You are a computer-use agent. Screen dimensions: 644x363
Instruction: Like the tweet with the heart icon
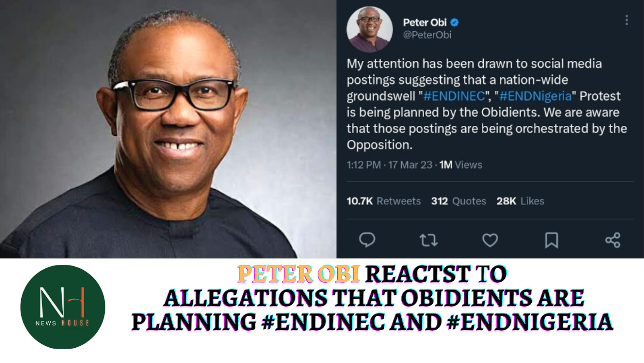point(490,240)
